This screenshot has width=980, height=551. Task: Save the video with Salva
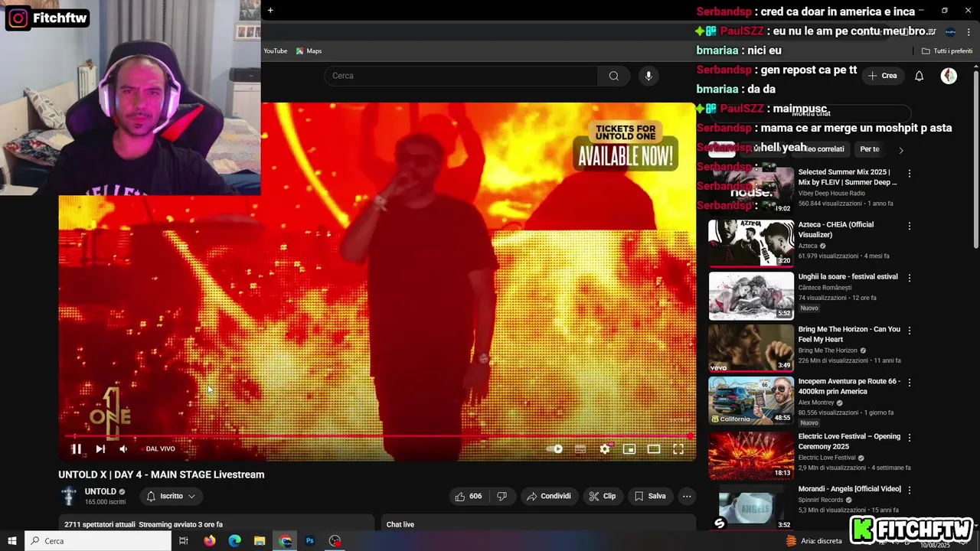click(x=650, y=496)
